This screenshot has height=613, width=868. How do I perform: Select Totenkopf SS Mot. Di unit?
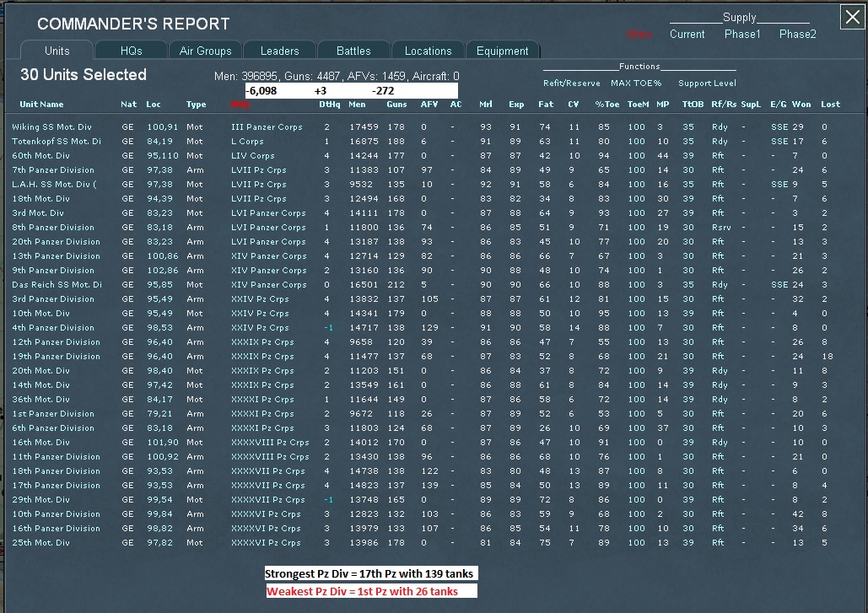click(57, 141)
